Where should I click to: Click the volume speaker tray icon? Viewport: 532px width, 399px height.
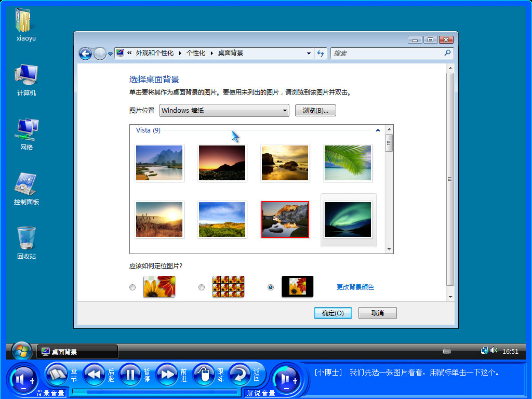[494, 351]
